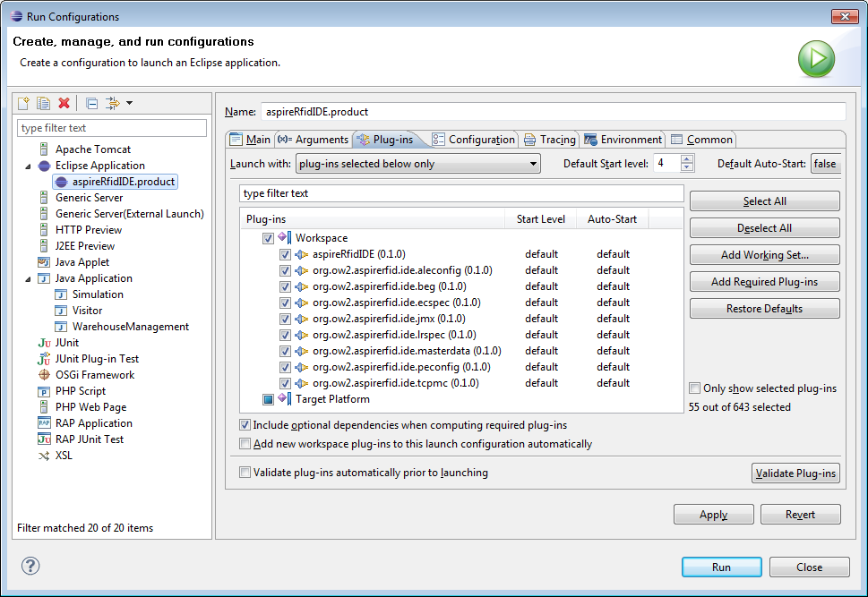Switch to the Main tab
The height and width of the screenshot is (597, 868).
250,140
